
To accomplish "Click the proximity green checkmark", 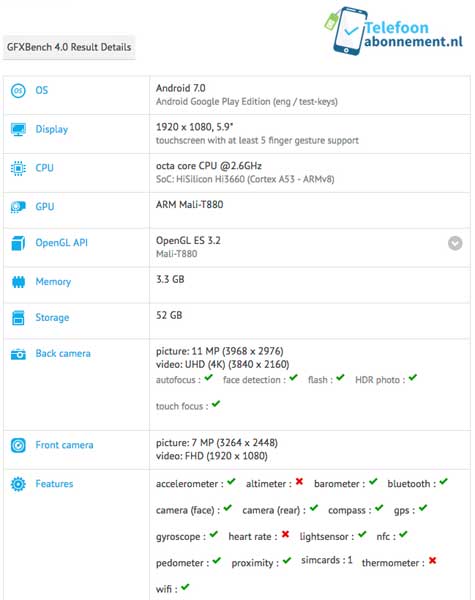I will click(287, 561).
